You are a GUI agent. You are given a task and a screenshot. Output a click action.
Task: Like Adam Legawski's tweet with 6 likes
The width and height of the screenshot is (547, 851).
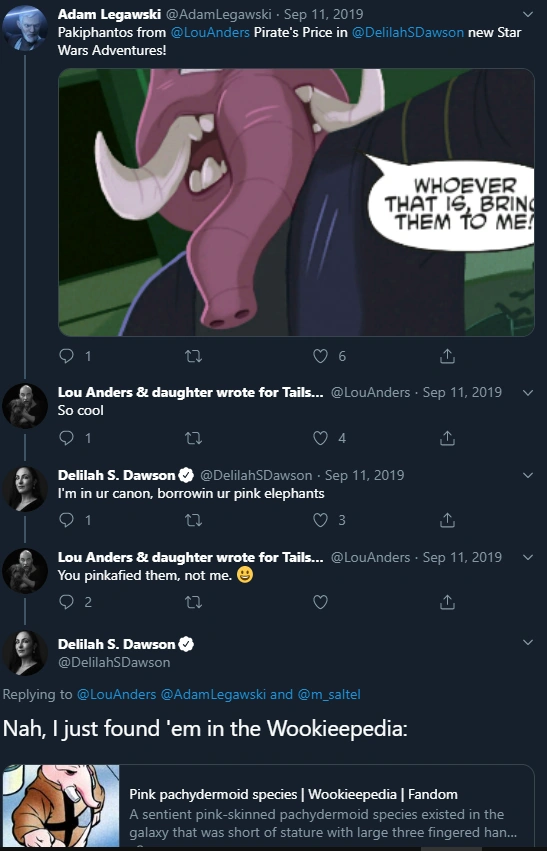tap(321, 356)
